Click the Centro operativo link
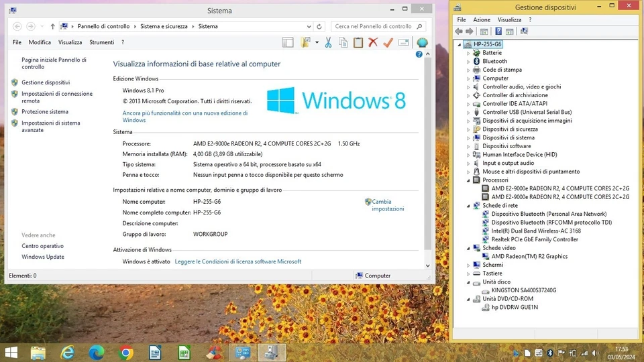 43,246
